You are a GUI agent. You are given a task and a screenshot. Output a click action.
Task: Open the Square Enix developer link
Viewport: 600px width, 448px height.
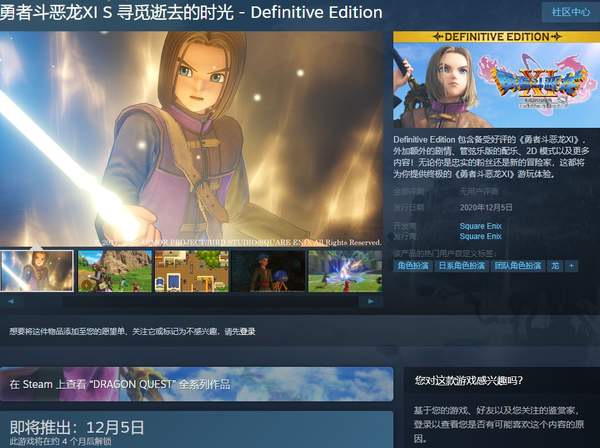[x=480, y=226]
